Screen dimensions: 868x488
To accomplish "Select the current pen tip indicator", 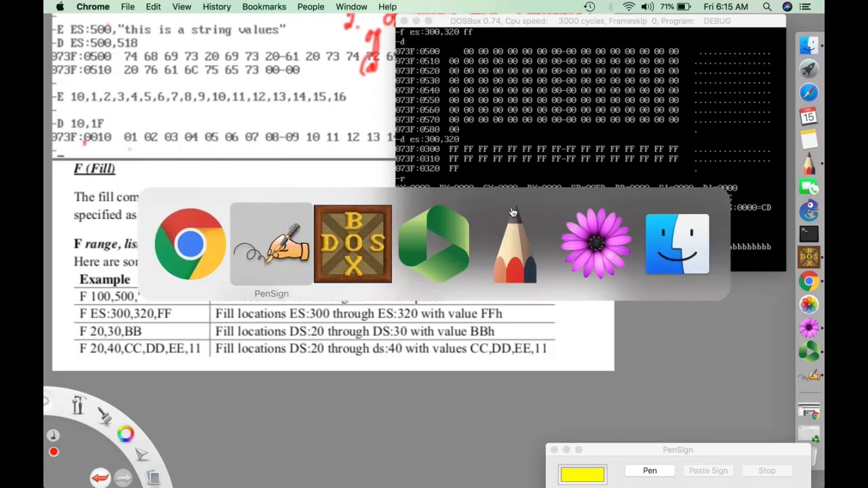I will click(54, 435).
